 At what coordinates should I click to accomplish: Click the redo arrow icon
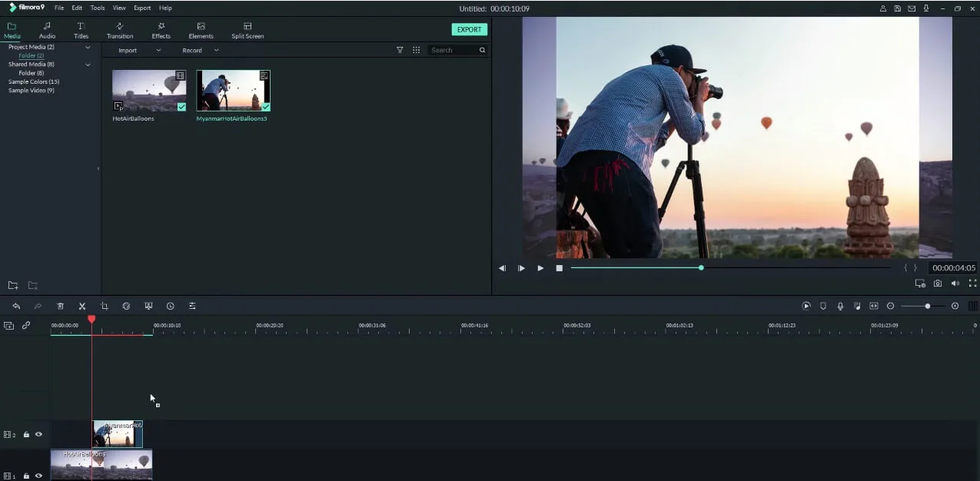38,306
